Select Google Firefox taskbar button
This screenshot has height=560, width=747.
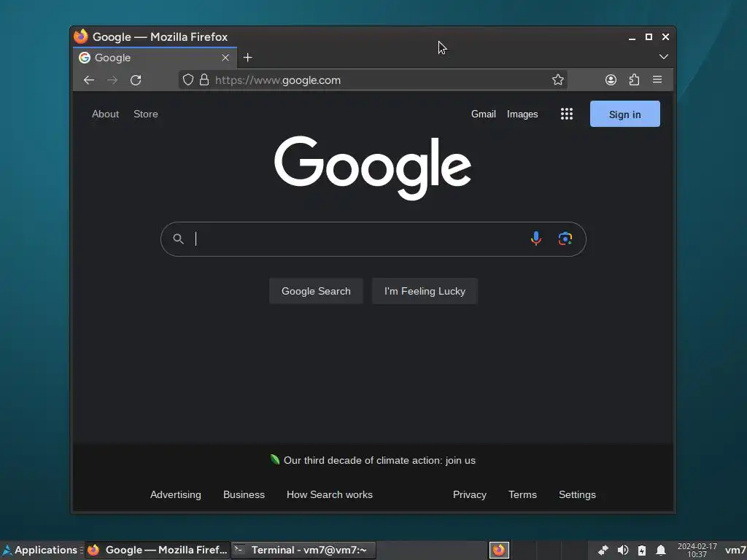158,550
